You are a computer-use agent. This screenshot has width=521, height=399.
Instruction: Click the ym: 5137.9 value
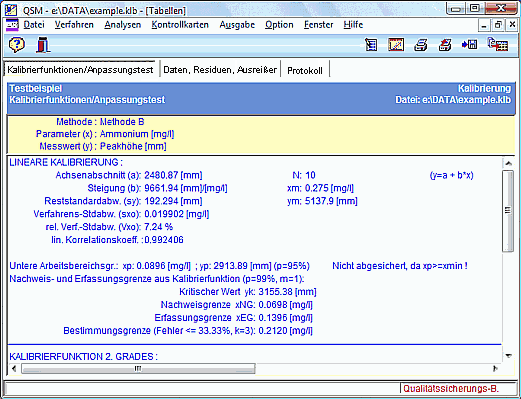tap(322, 201)
